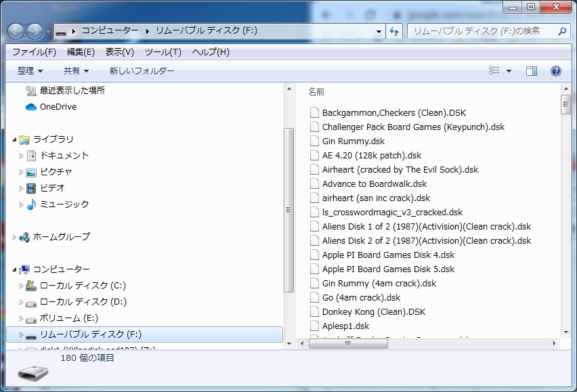Open the ファイル(F) menu
The height and width of the screenshot is (392, 577).
[x=35, y=52]
